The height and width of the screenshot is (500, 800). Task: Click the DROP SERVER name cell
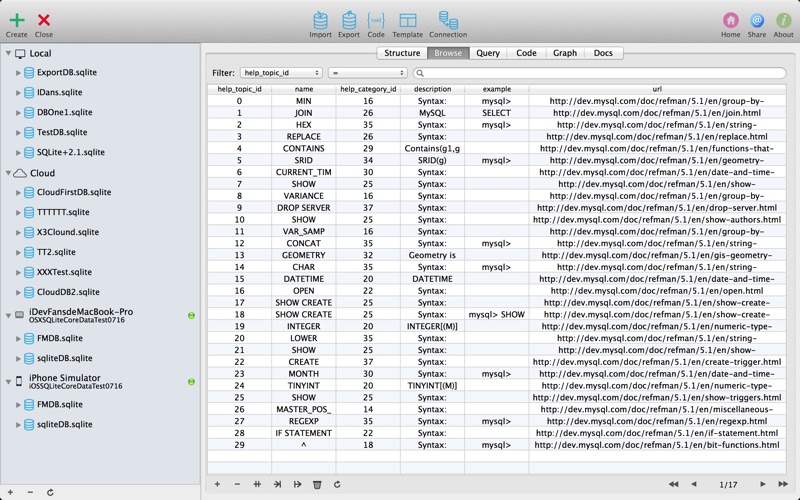304,208
